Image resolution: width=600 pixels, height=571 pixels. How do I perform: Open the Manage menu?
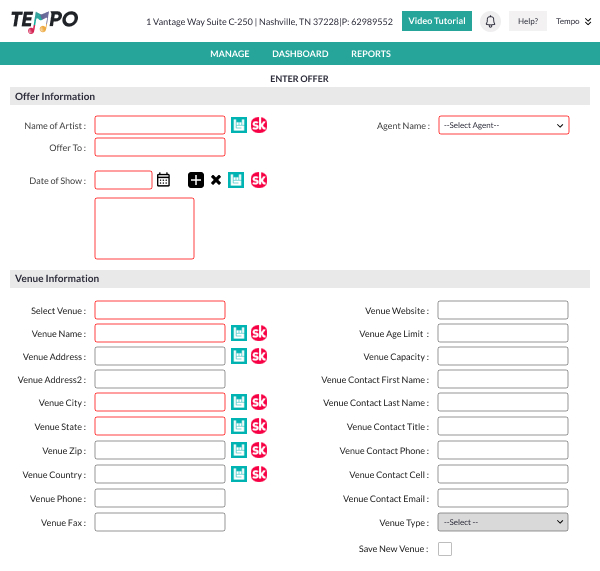(230, 54)
